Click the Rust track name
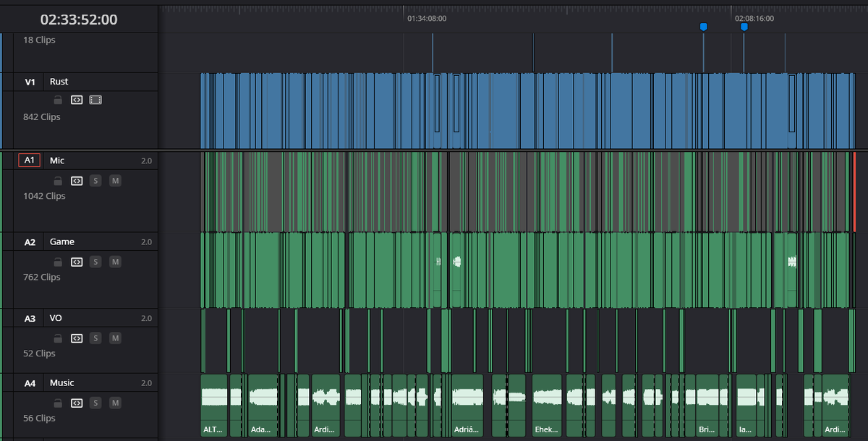 59,82
